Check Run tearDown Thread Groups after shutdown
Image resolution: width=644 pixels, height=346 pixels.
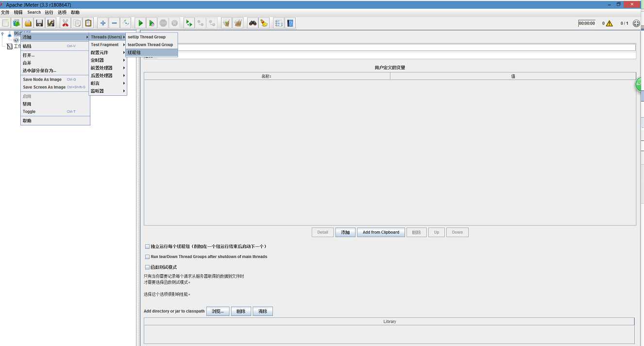click(148, 257)
